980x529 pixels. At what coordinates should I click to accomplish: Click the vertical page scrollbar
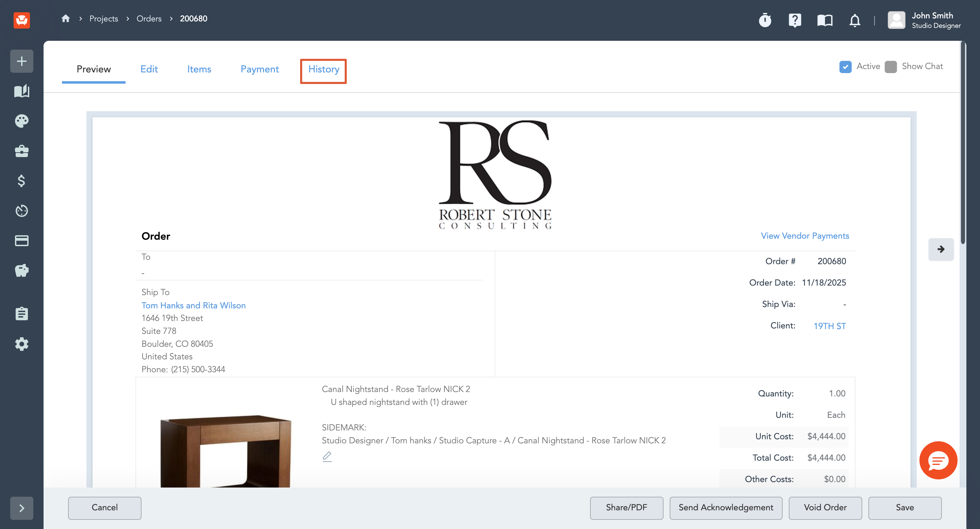[963, 143]
